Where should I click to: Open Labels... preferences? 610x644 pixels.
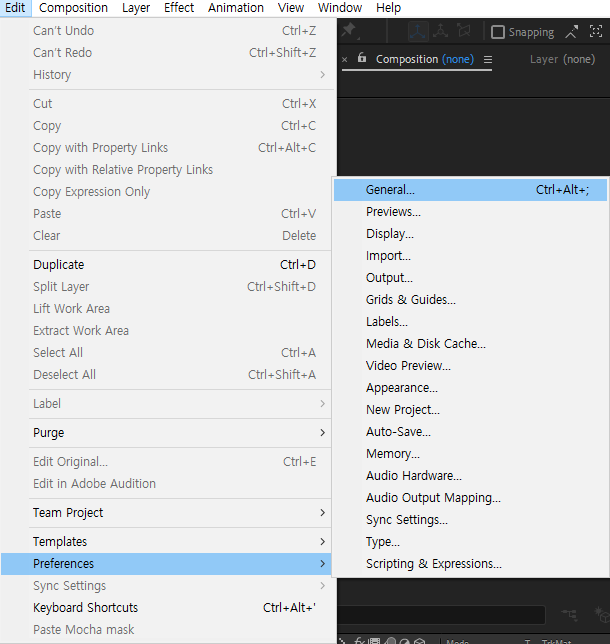point(470,322)
